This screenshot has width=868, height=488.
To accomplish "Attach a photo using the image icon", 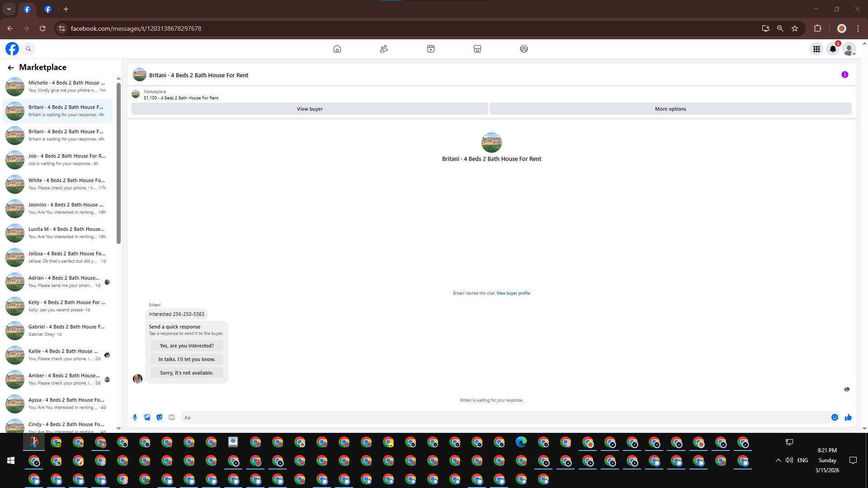I will [147, 418].
